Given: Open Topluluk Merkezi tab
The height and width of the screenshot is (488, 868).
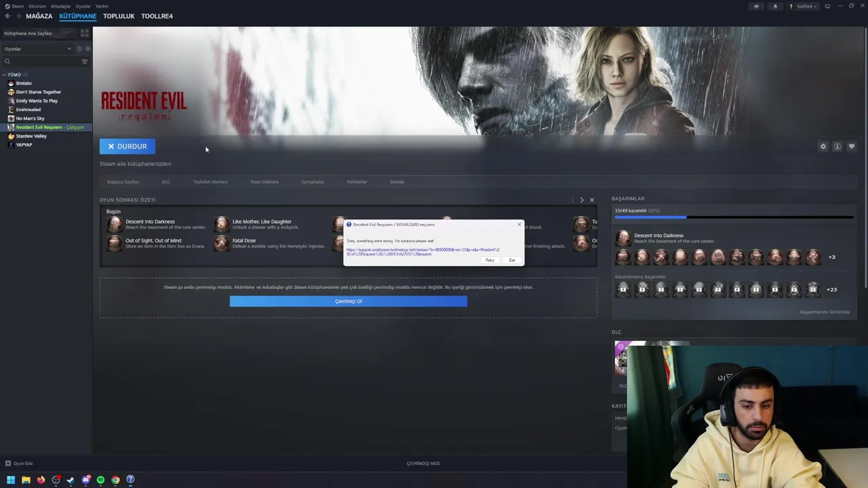Looking at the screenshot, I should coord(210,182).
